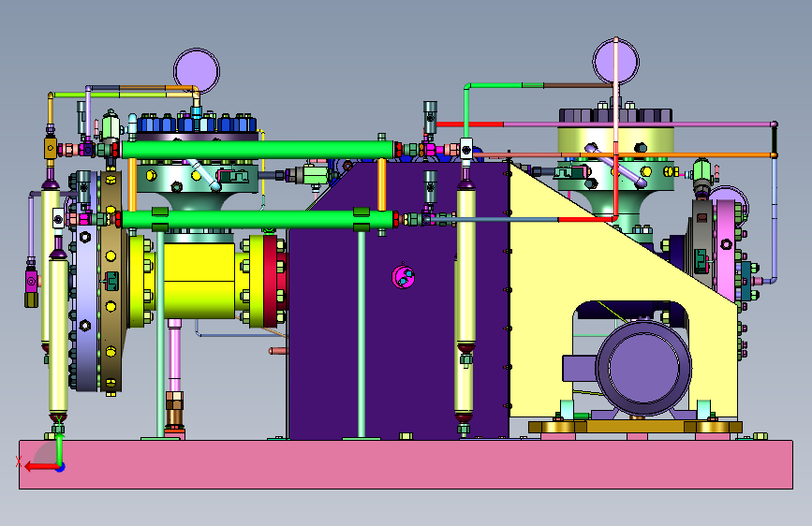Select the blue bolt ring on left head

197,124
